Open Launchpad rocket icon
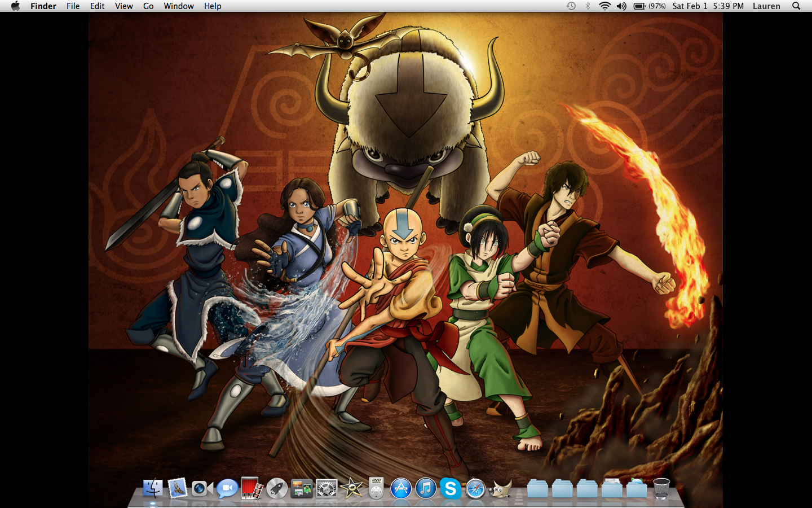 coord(276,488)
